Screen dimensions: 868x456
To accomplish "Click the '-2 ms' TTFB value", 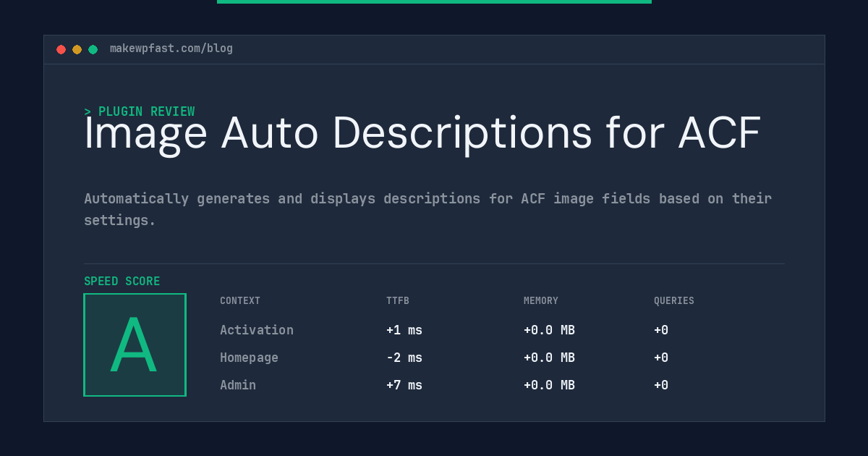I will [404, 358].
